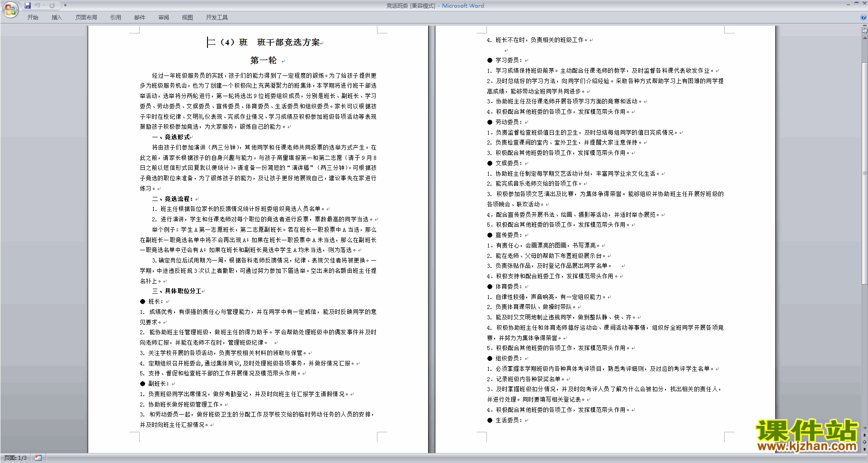The height and width of the screenshot is (463, 868).
Task: Click the heading 三、具体职位分工
Action: [177, 291]
